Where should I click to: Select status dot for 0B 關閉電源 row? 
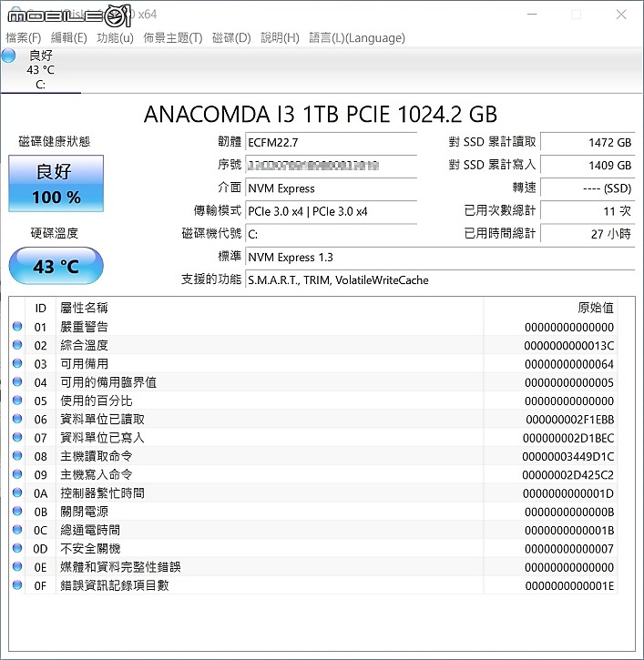17,512
